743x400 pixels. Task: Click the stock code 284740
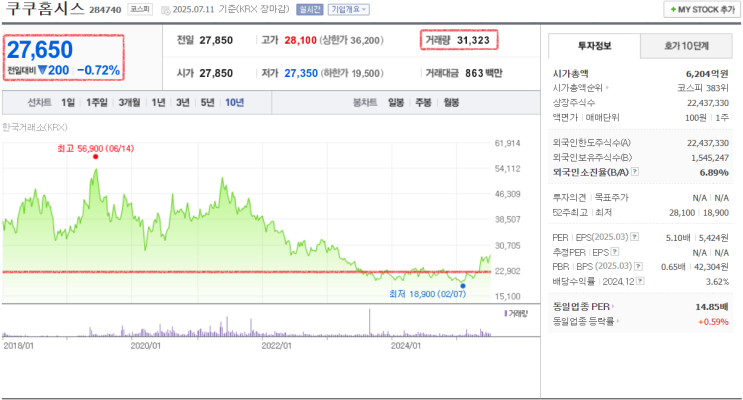click(x=105, y=9)
